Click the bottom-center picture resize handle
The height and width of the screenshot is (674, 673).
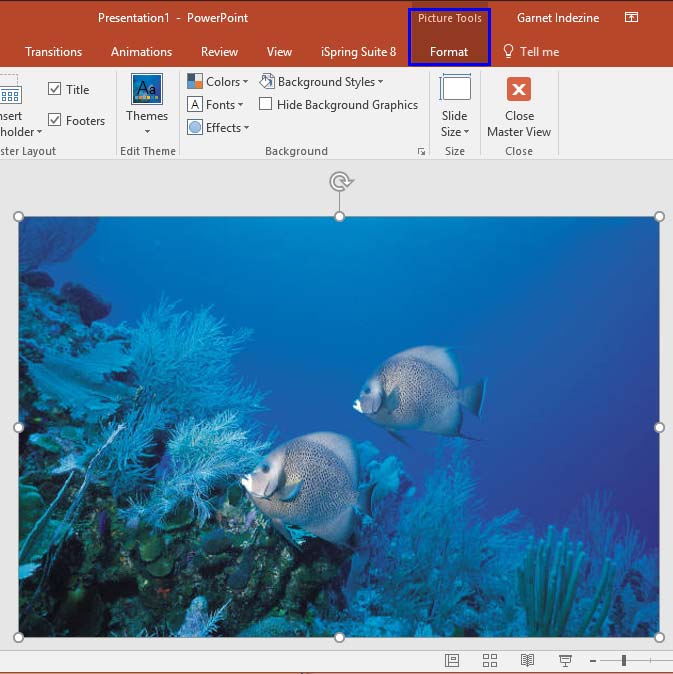tap(340, 637)
